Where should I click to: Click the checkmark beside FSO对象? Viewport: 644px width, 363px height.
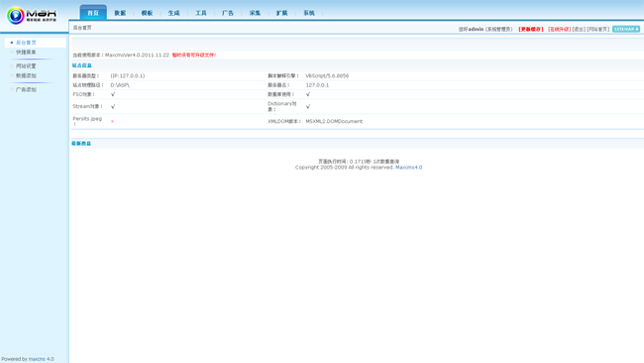coord(113,94)
